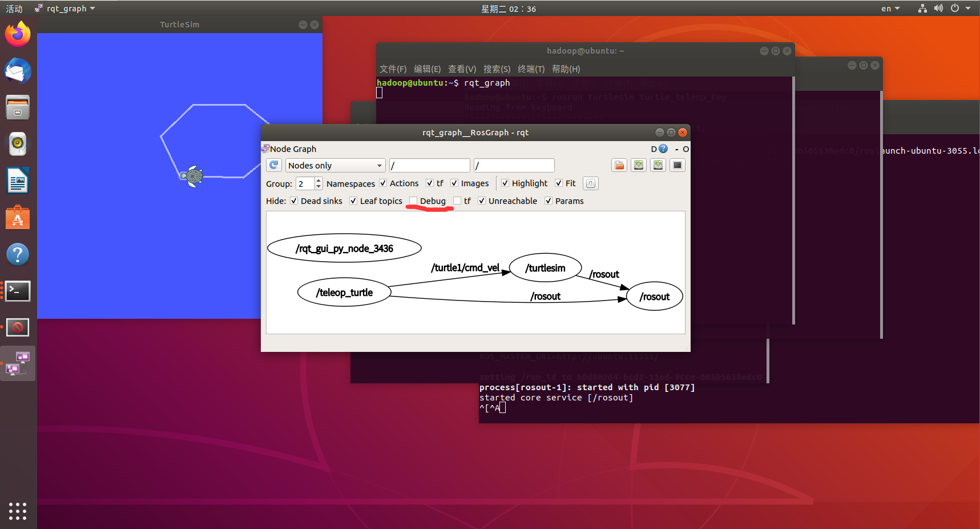Image resolution: width=980 pixels, height=529 pixels.
Task: Toggle the tf group checkbox
Action: [x=430, y=183]
